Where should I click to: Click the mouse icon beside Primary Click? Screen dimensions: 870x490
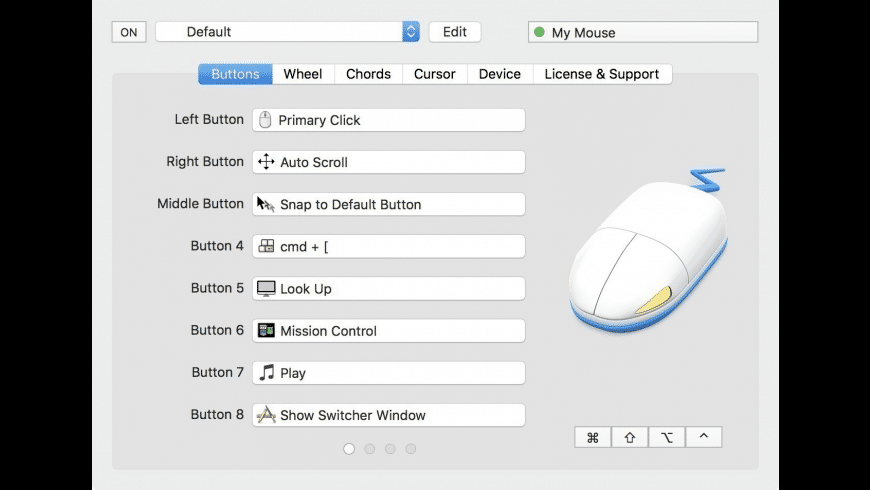click(265, 120)
